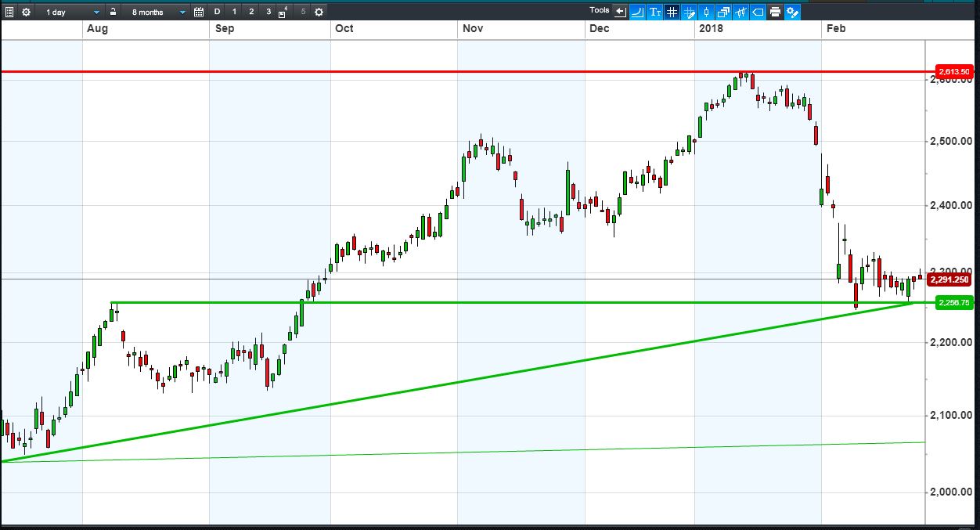This screenshot has width=980, height=530.
Task: Select chart preset 2
Action: pos(251,12)
